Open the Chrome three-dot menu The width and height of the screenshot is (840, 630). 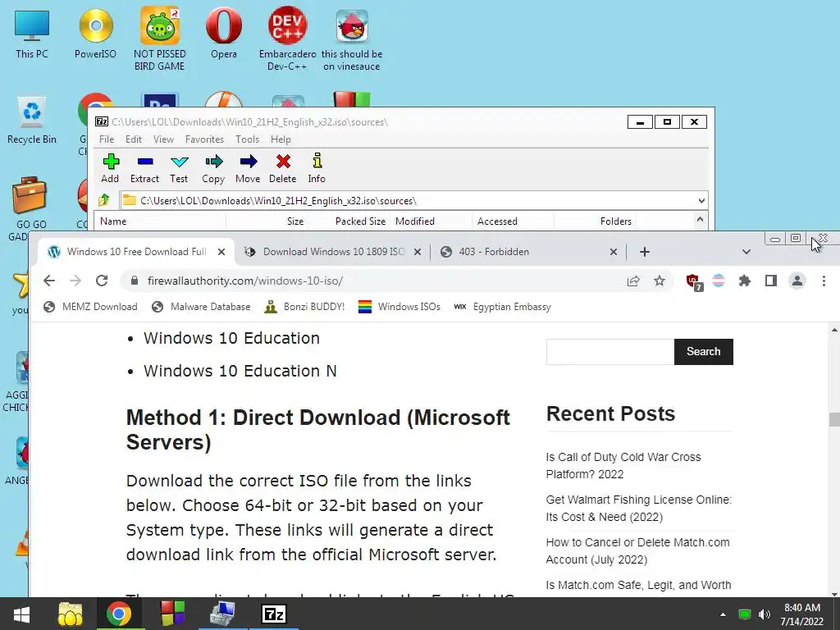pyautogui.click(x=824, y=281)
